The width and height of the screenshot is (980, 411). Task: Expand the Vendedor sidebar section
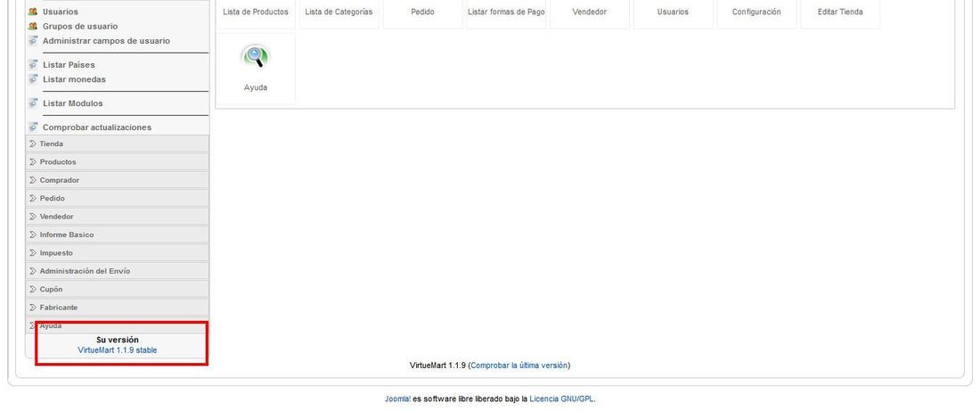click(117, 216)
